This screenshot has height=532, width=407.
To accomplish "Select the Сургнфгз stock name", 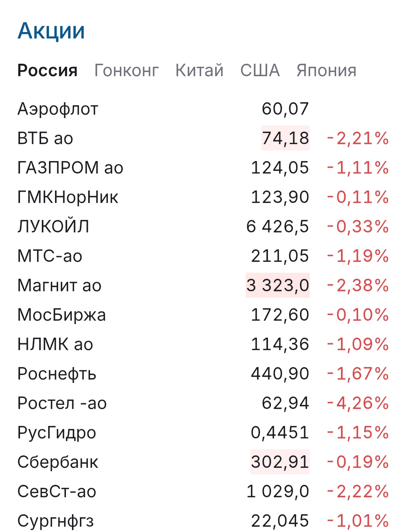I will pos(56,521).
